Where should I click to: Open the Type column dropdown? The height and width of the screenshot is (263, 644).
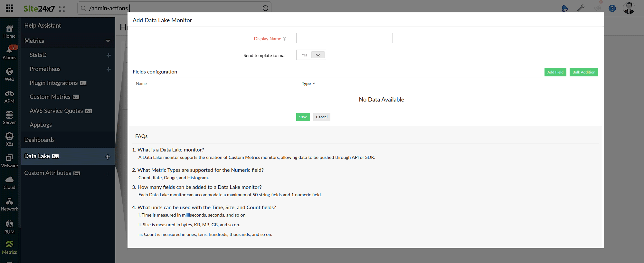click(308, 83)
